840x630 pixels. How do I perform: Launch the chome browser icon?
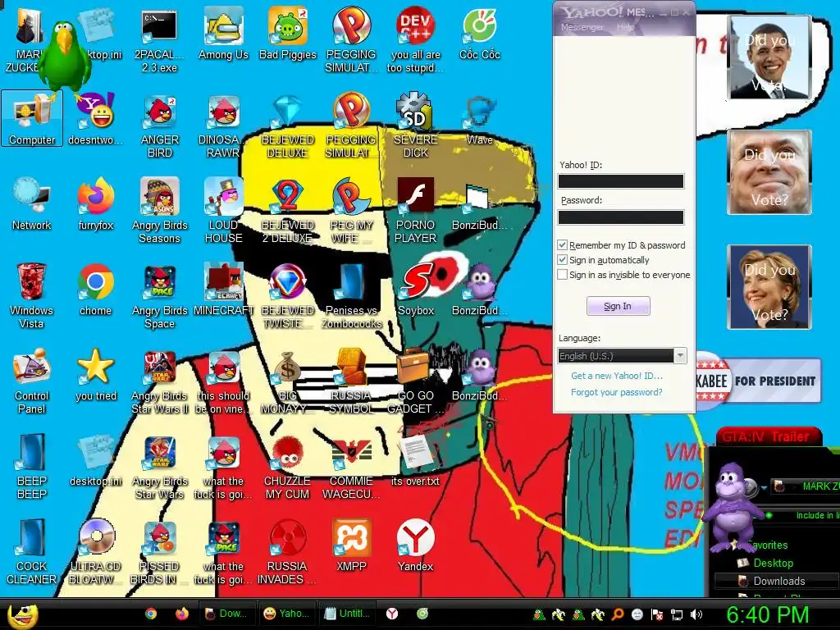pyautogui.click(x=96, y=290)
